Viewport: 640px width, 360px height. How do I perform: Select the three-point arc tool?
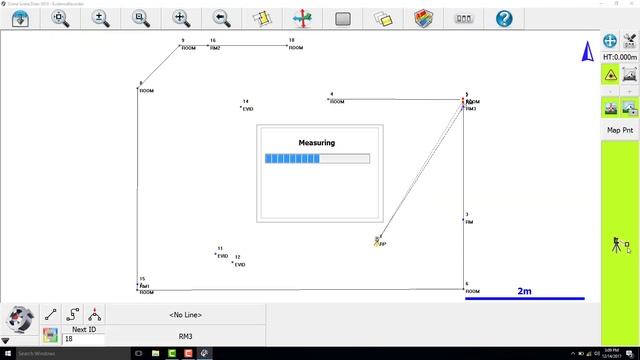click(x=95, y=314)
